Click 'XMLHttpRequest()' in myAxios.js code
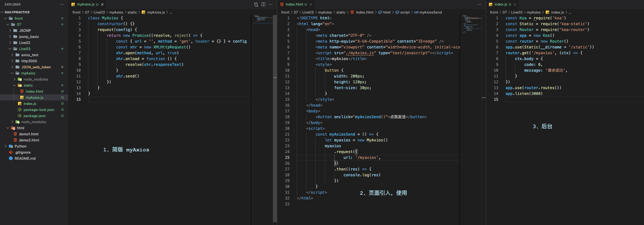Viewport: 644px width, 225px height. (x=172, y=47)
